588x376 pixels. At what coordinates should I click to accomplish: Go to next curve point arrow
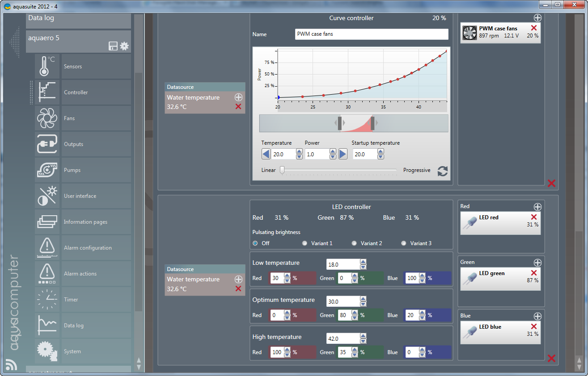tap(343, 154)
